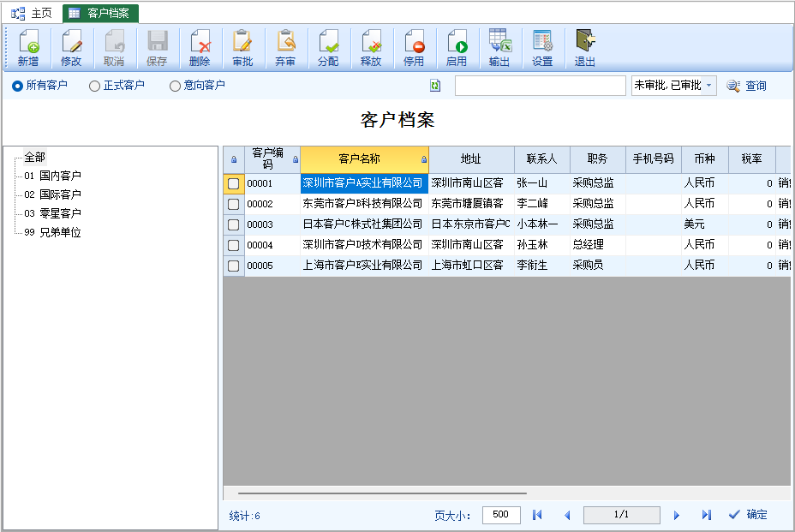Select cell 深圳市客户A实业有限公司

click(364, 183)
